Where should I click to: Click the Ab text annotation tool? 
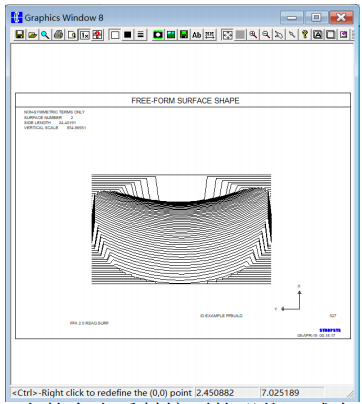[x=197, y=34]
